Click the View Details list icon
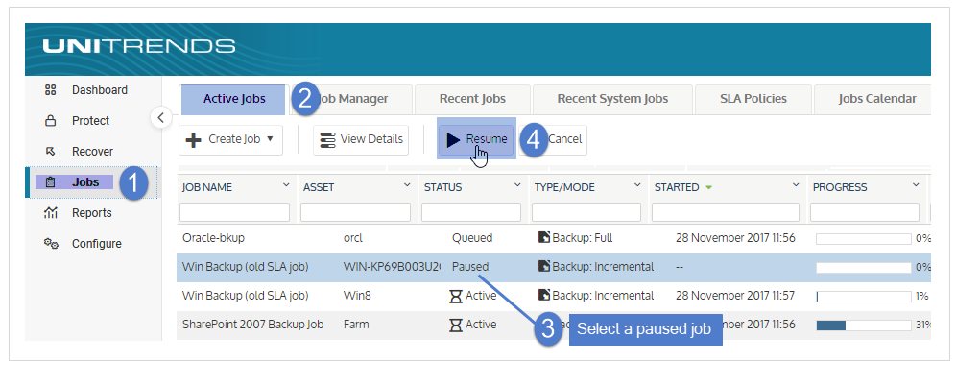 click(327, 139)
